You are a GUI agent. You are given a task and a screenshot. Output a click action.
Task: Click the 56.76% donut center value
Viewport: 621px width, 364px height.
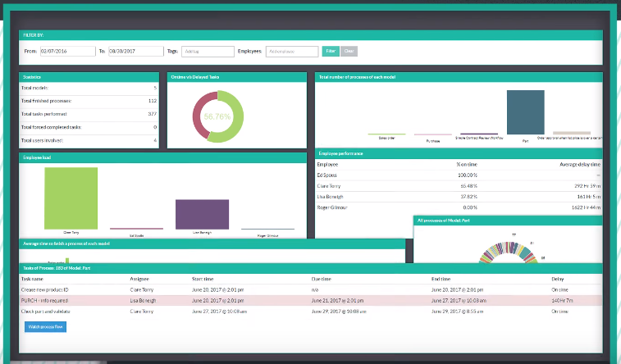click(217, 116)
